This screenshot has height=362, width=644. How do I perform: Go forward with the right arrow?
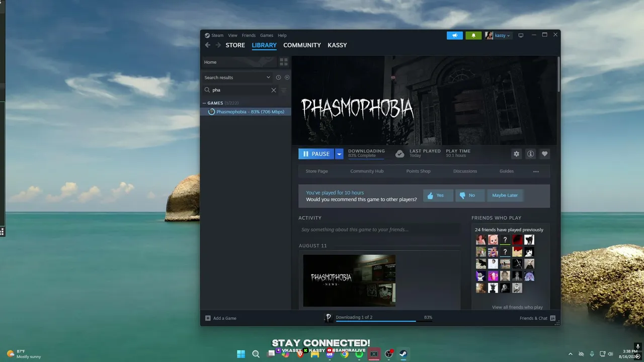[218, 45]
